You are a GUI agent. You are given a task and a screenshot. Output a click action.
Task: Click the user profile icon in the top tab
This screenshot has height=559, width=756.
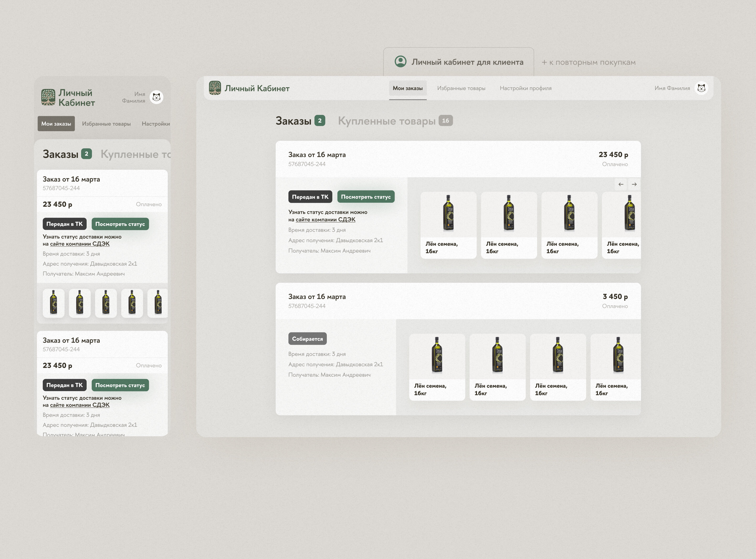pos(401,62)
